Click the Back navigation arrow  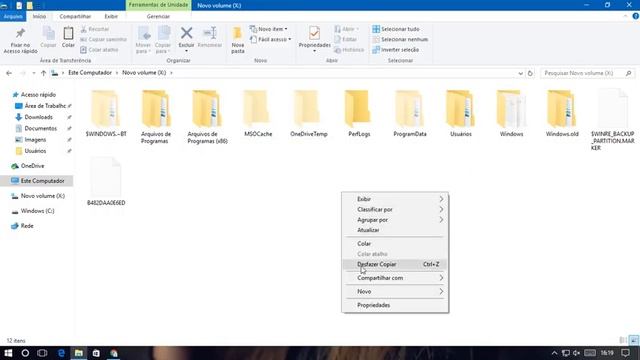click(x=9, y=73)
